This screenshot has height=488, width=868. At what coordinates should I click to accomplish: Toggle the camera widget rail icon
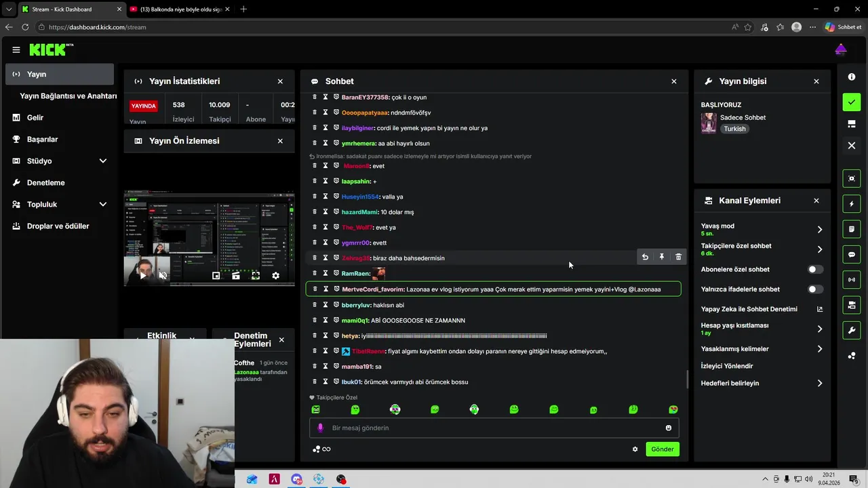point(852,305)
